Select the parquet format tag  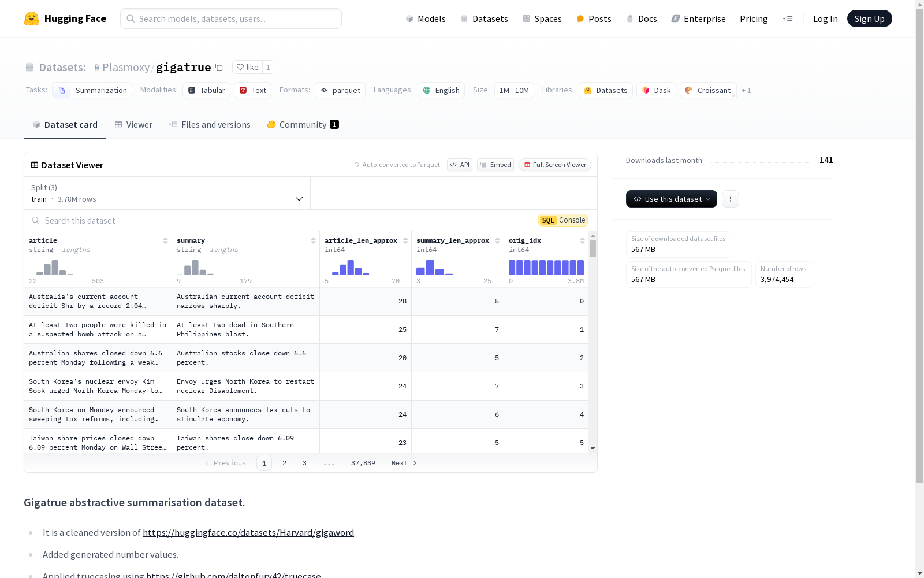[340, 90]
